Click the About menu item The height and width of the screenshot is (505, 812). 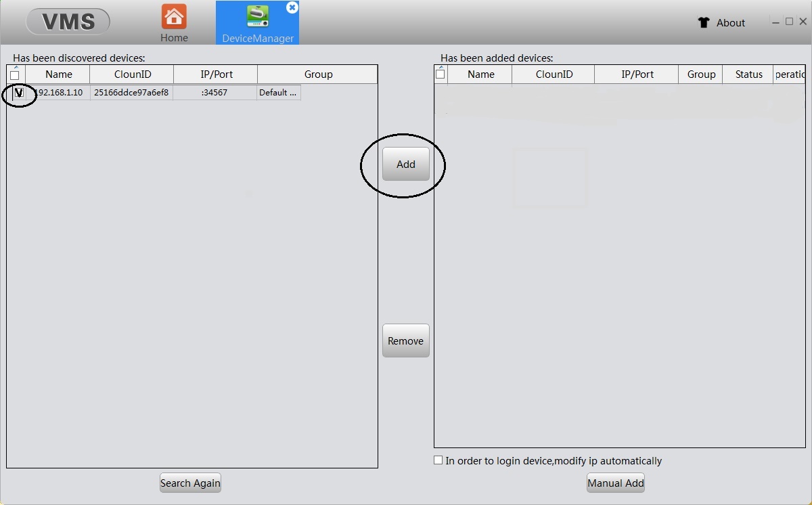731,22
